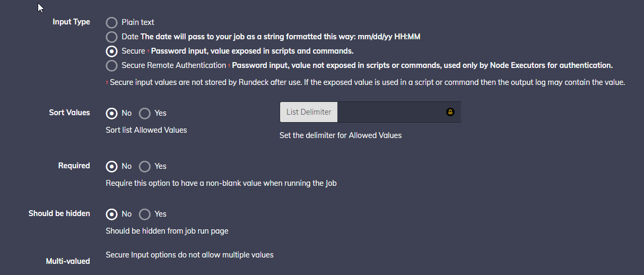Click the dagger icon before the Rundeck footnote
The height and width of the screenshot is (275, 644).
pos(107,83)
